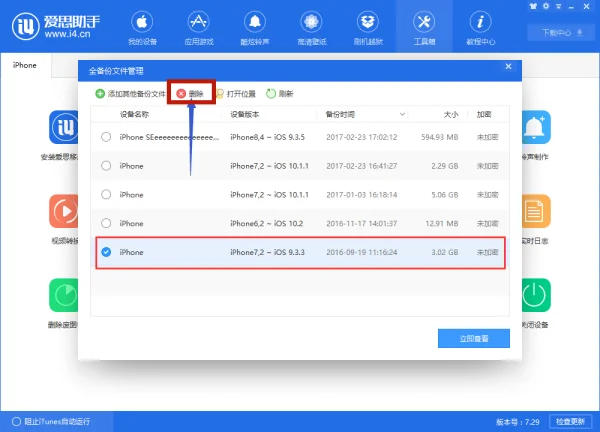Open settings gear in title bar

546,6
